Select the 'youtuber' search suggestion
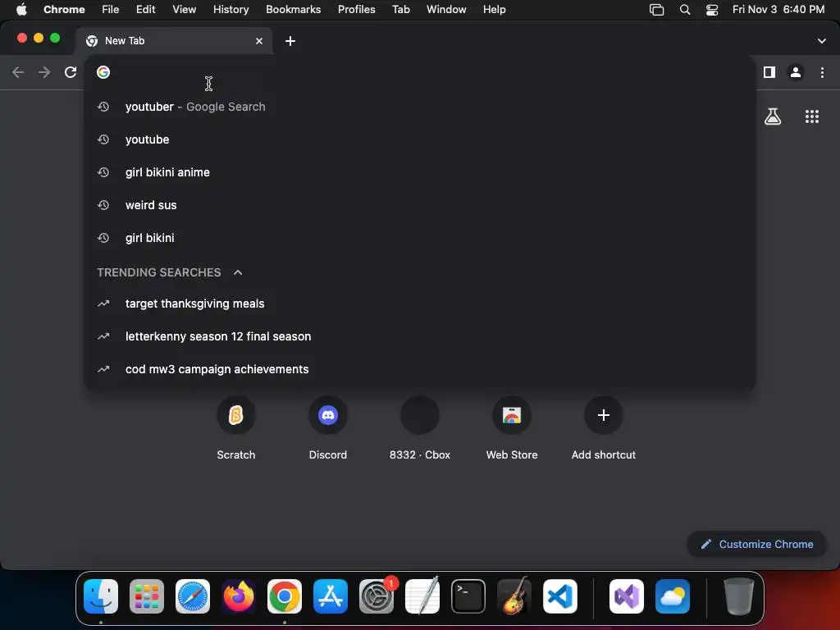This screenshot has width=840, height=630. [420, 107]
